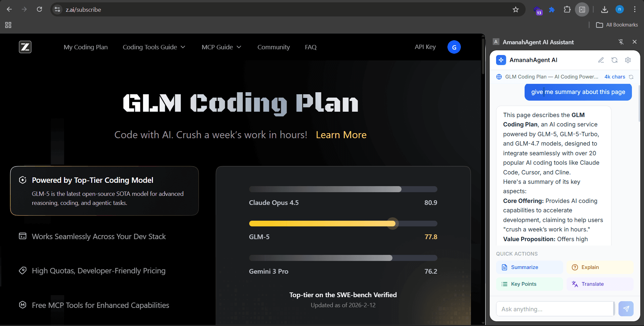Click the Claude Opus 4.5 score bar

343,189
